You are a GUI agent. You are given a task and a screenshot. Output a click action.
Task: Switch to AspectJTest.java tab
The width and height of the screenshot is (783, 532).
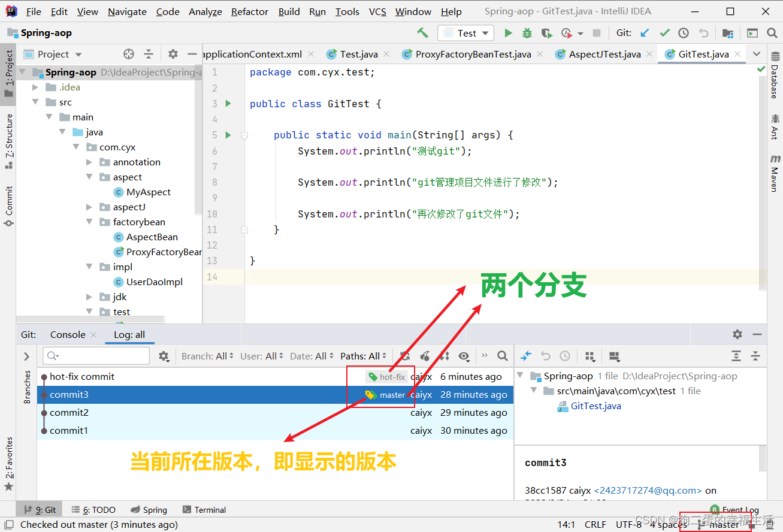tap(604, 54)
